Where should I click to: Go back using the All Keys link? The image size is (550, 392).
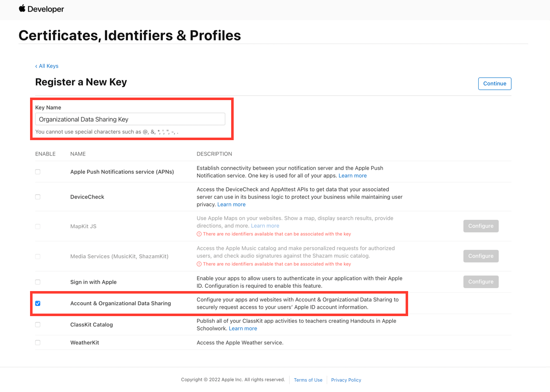click(47, 66)
